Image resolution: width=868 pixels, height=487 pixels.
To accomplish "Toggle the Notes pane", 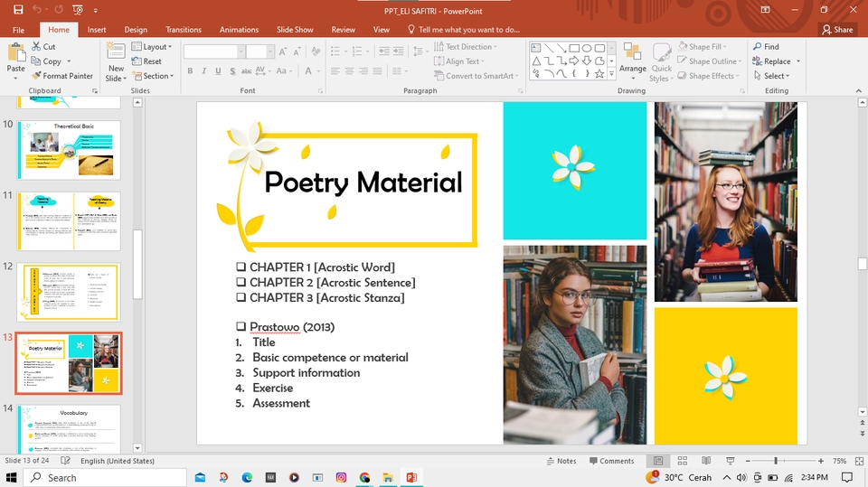I will [x=561, y=461].
